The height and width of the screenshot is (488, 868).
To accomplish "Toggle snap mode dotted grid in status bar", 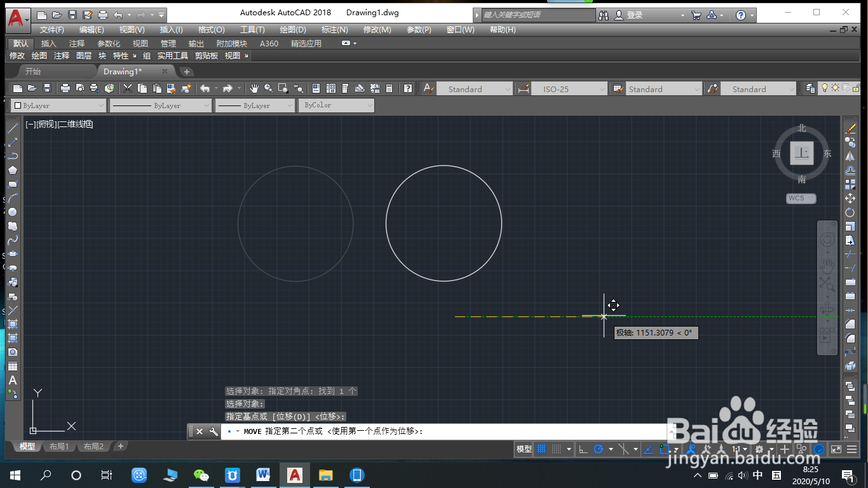I will (556, 449).
